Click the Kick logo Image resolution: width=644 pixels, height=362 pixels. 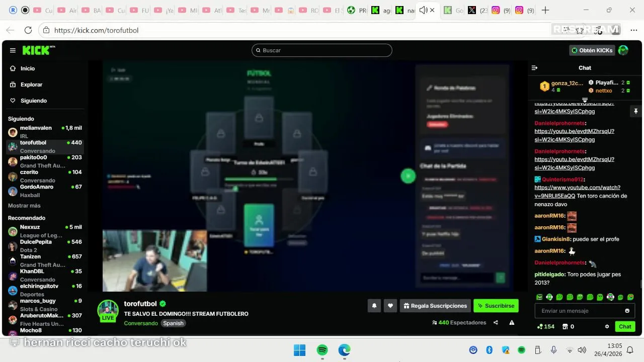tap(38, 50)
